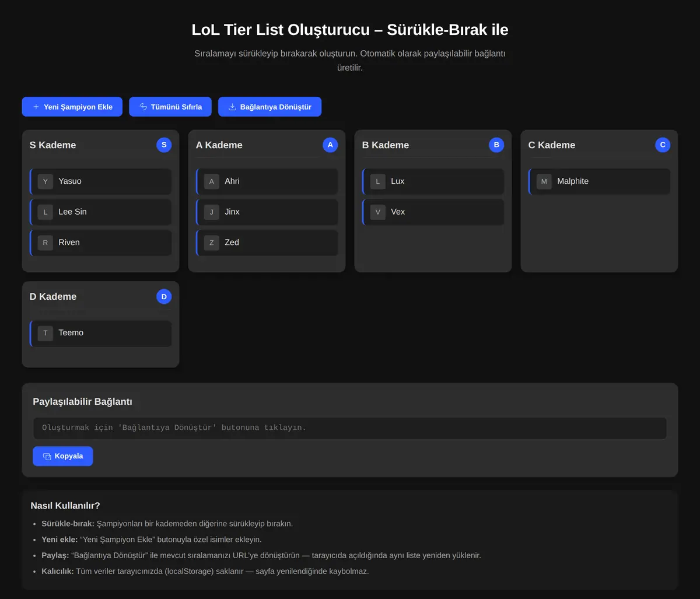Copy the link with Kopyala
This screenshot has height=599, width=700.
[63, 456]
